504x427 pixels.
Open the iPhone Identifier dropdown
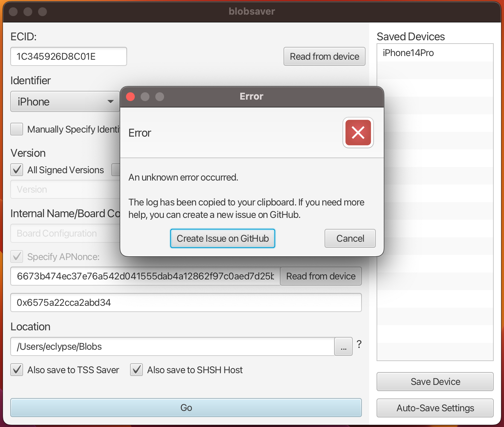point(65,101)
